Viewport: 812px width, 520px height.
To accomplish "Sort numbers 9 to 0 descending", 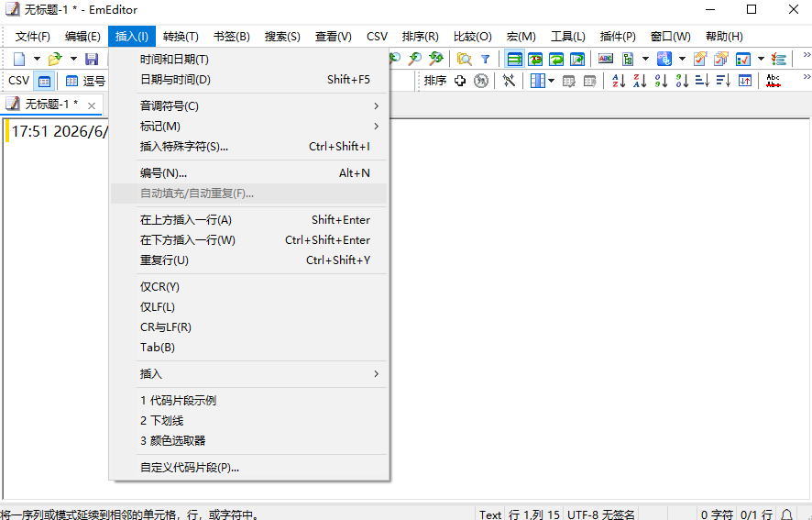I will [682, 81].
